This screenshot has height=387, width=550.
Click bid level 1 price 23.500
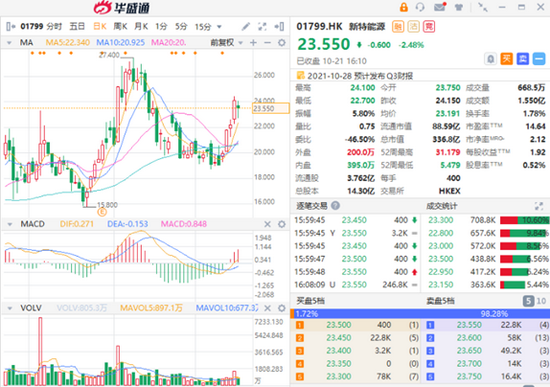[x=338, y=325]
